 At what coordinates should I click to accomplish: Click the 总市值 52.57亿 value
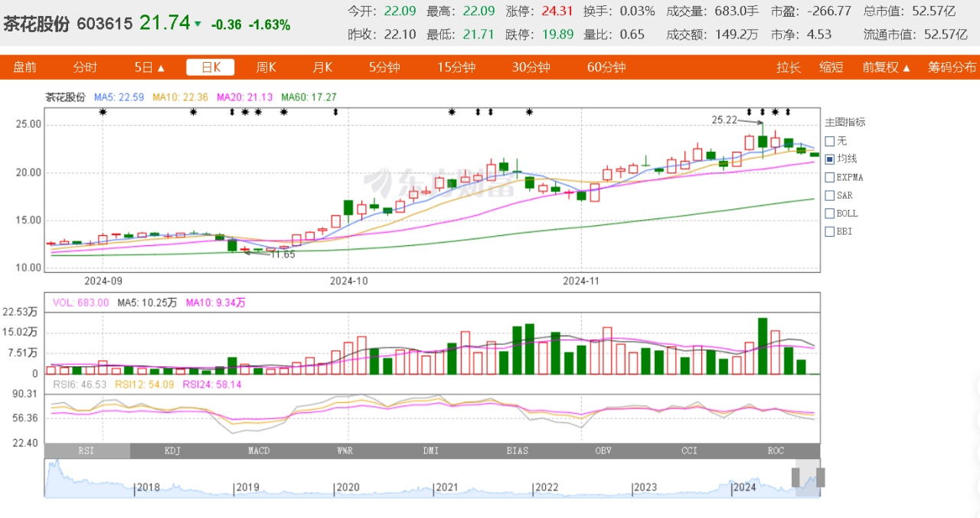click(x=935, y=11)
